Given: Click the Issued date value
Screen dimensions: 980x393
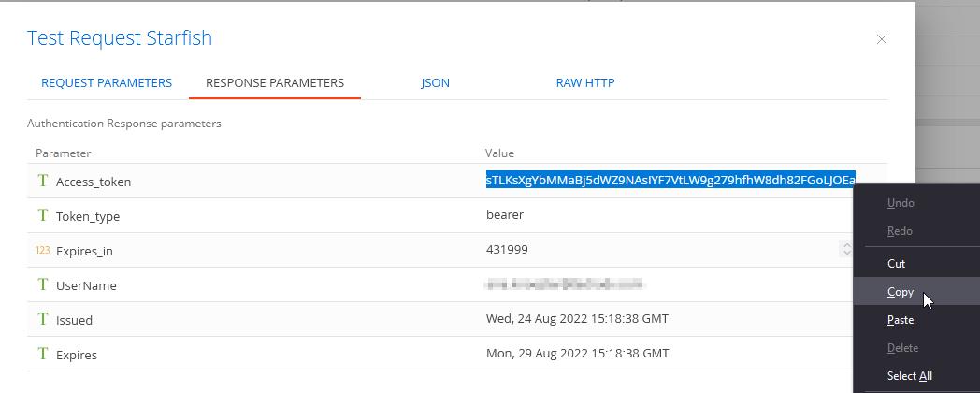Looking at the screenshot, I should 578,318.
